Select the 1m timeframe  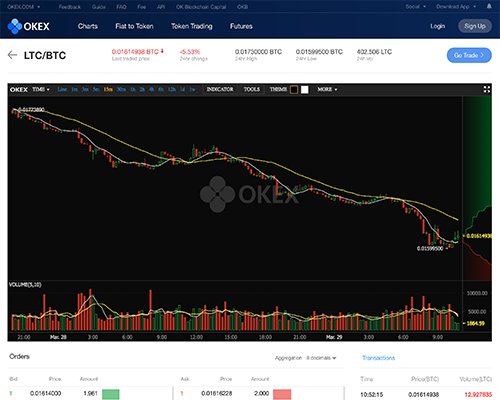[x=75, y=89]
